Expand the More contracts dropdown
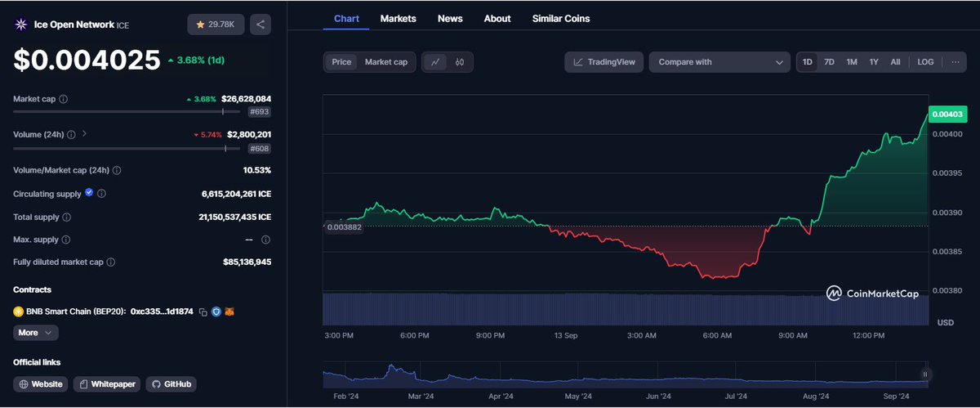Image resolution: width=980 pixels, height=408 pixels. pyautogui.click(x=36, y=333)
